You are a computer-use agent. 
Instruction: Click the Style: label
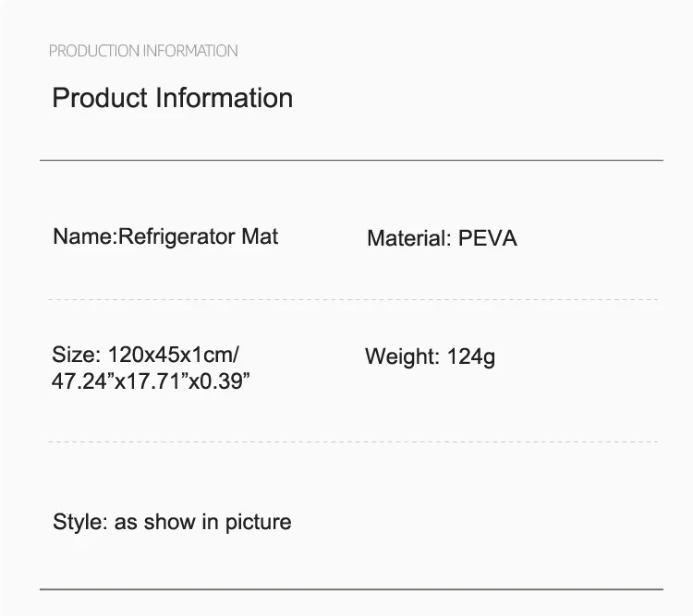tap(79, 522)
